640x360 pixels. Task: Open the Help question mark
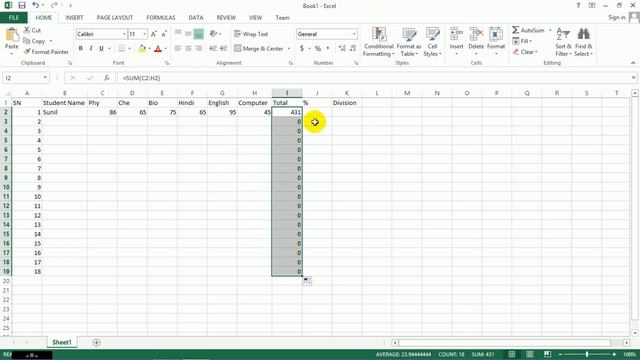pos(578,5)
